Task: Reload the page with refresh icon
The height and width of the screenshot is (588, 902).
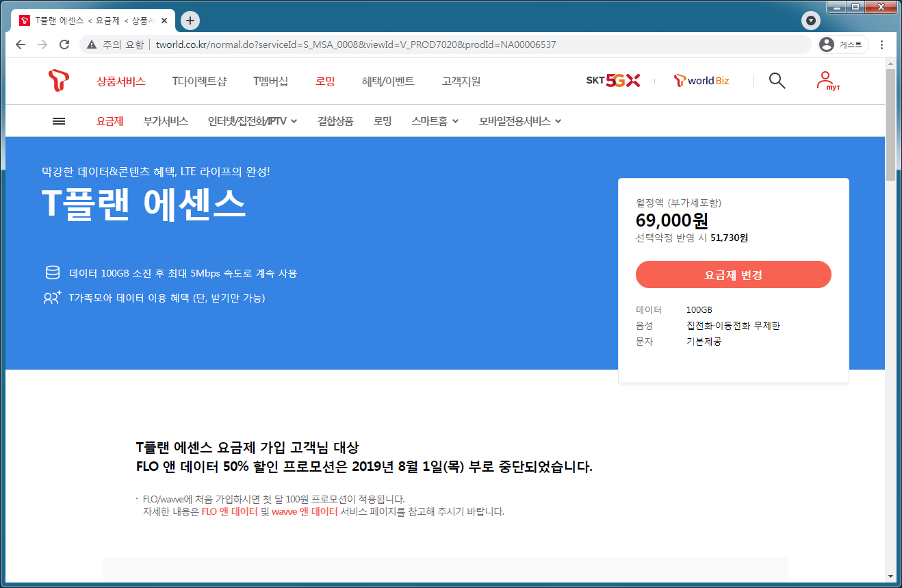Action: [x=64, y=44]
